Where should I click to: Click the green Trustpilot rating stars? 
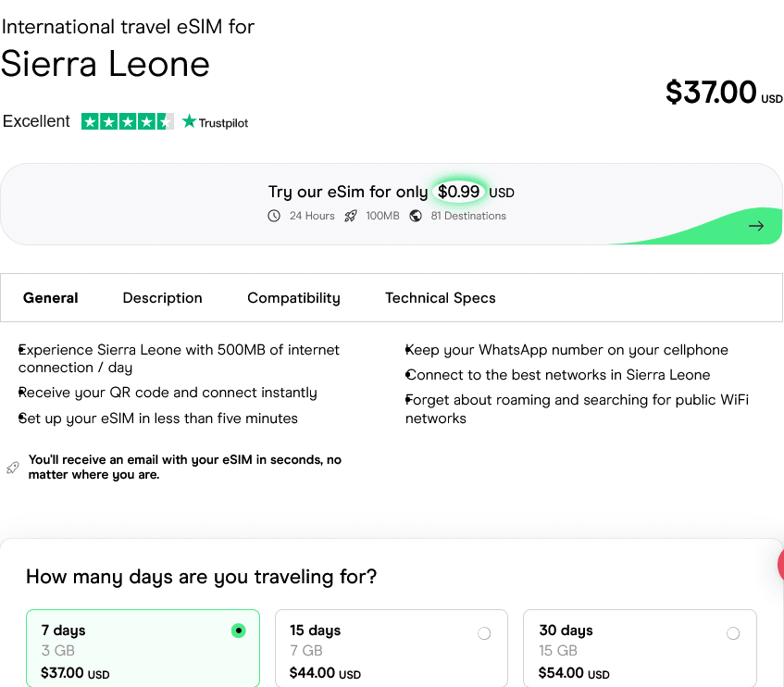(x=127, y=121)
